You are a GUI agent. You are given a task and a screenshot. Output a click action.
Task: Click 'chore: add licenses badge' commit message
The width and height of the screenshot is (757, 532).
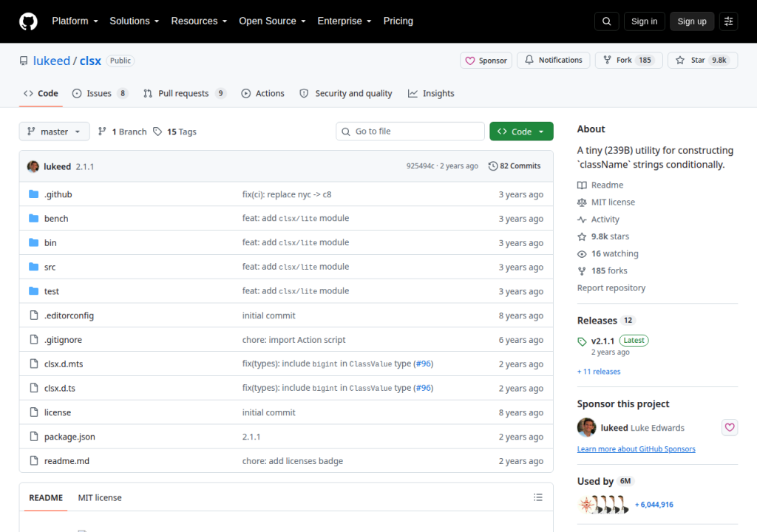[x=293, y=461]
